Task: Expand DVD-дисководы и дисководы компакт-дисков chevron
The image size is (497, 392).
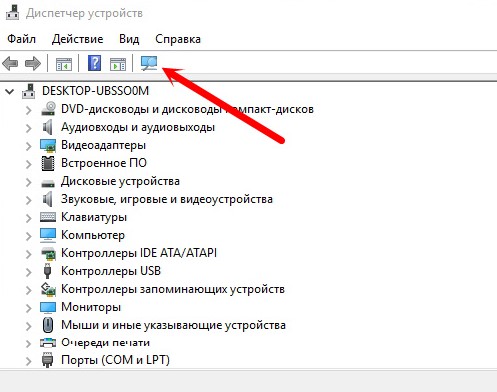Action: coord(29,110)
